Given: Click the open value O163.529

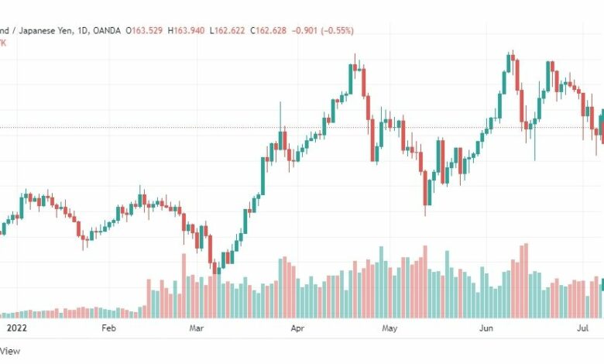Looking at the screenshot, I should 144,30.
